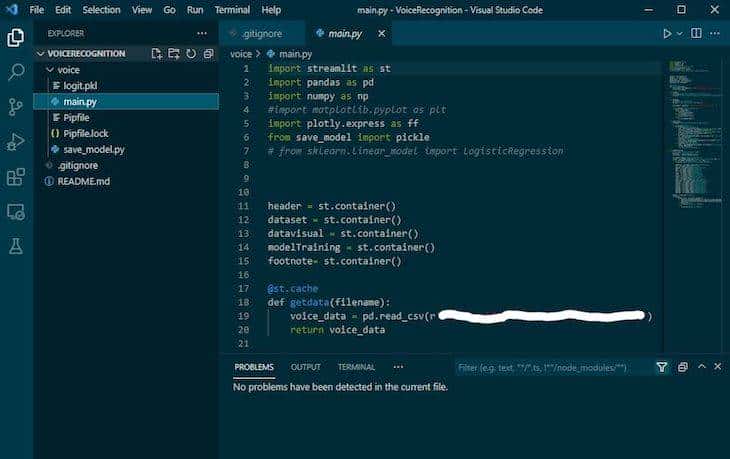Screen dimensions: 730x459
Task: Collapse all folders in Explorer
Action: (208, 54)
